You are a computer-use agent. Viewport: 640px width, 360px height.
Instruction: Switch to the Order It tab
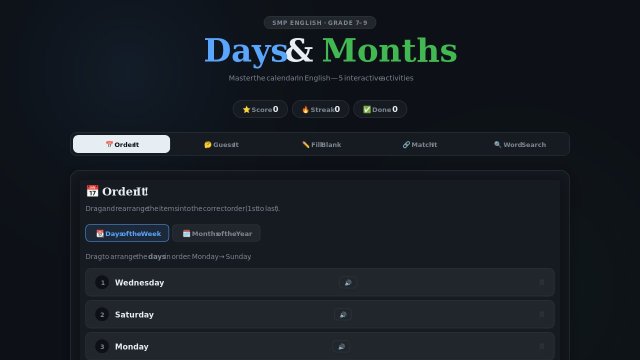click(122, 144)
